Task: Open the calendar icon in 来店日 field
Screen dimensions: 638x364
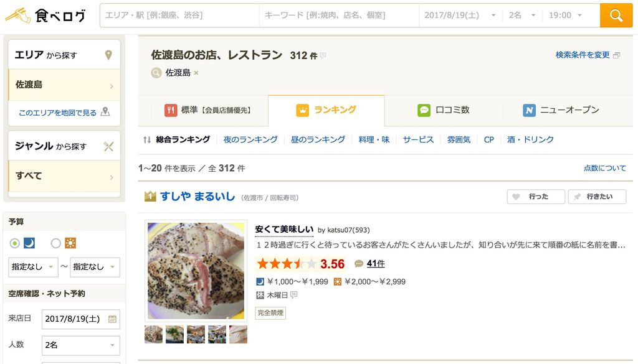Action: point(113,319)
